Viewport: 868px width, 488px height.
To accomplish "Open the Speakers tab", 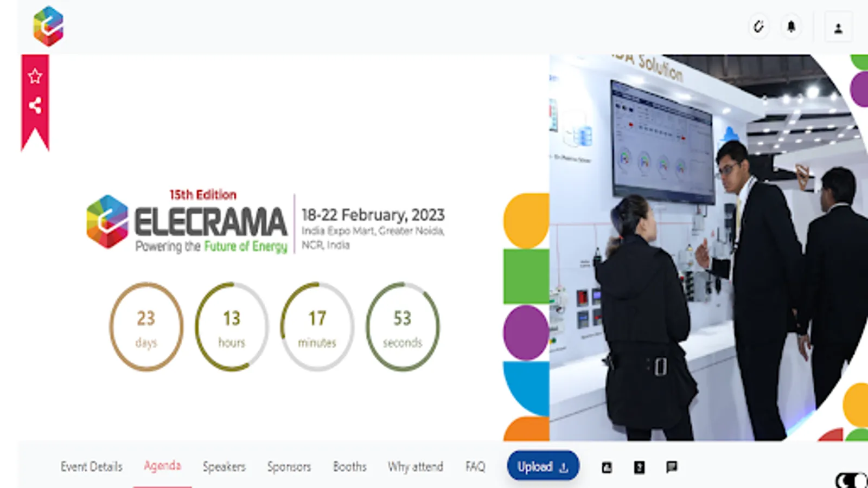I will (x=224, y=467).
